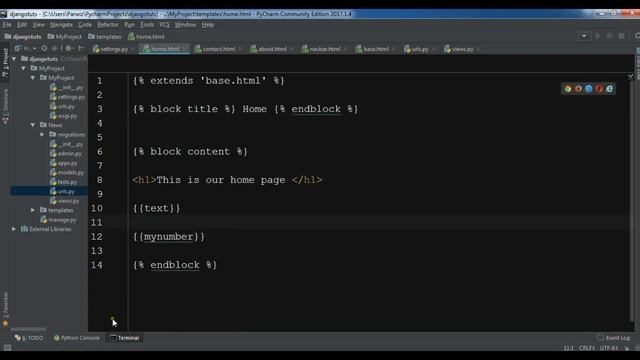Open the Python Console tool window
Viewport: 640px width, 360px height.
(76, 338)
